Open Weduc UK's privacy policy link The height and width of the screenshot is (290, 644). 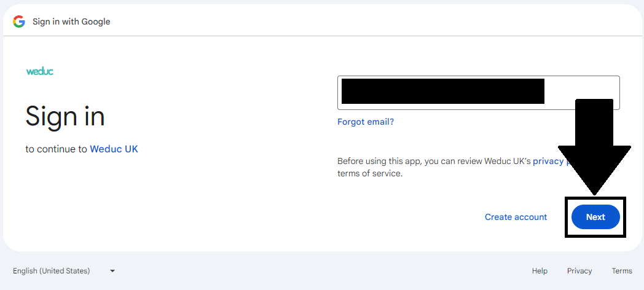tap(548, 161)
